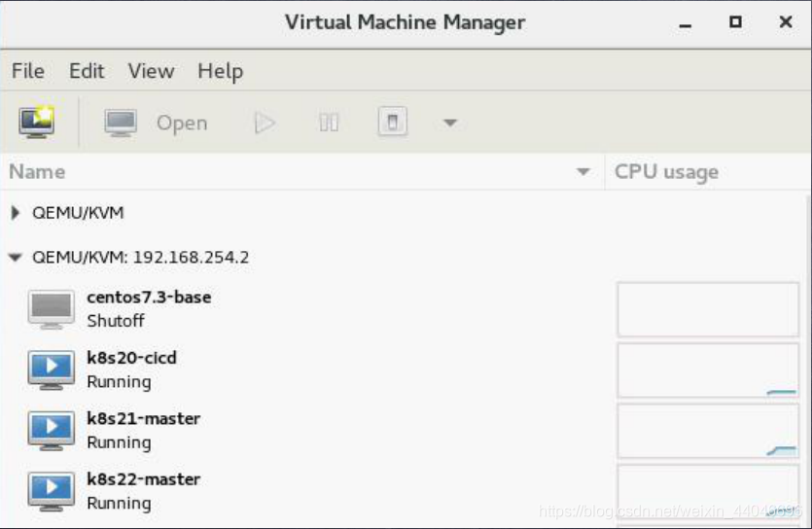Screen dimensions: 812x529
Task: Close the Virtual Machine Manager window
Action: click(786, 21)
